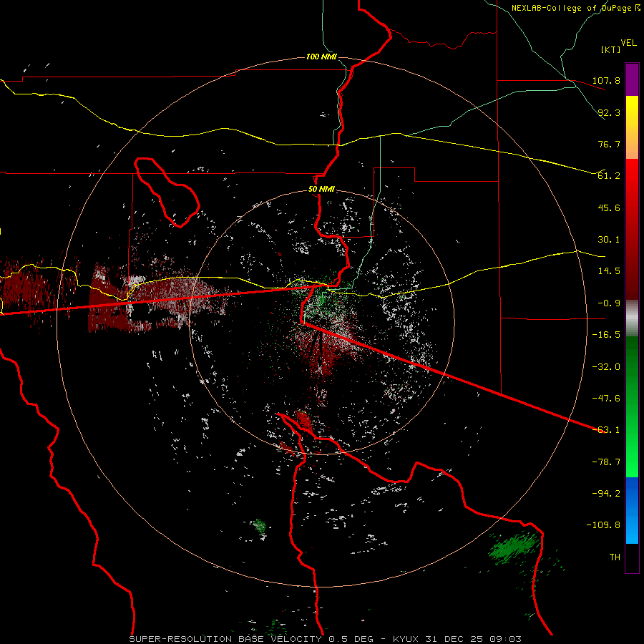Click the 100 NMI range ring label
This screenshot has height=644, width=644.
[x=321, y=57]
